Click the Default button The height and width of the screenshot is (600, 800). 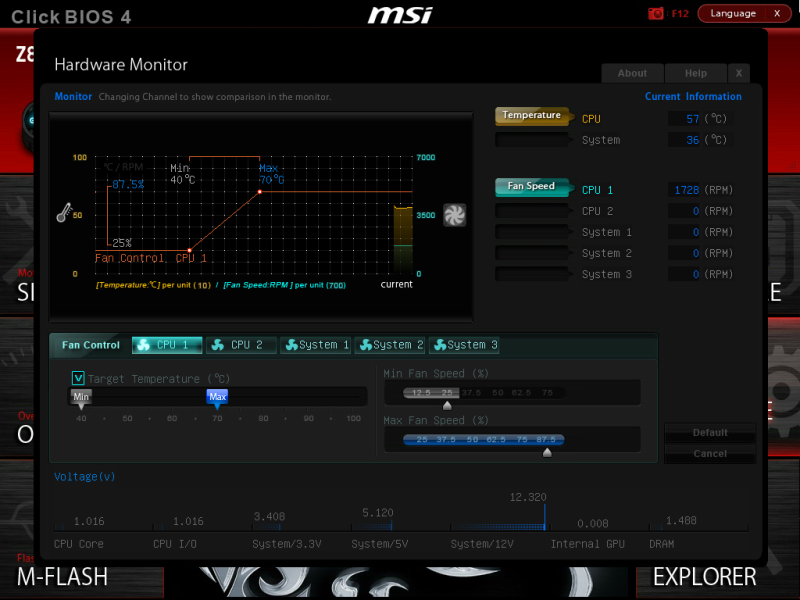pos(709,432)
